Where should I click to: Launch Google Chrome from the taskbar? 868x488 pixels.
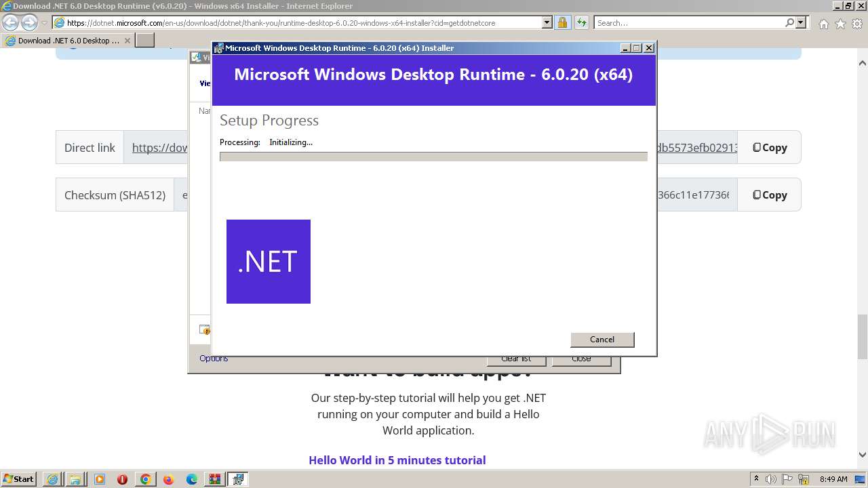point(145,479)
